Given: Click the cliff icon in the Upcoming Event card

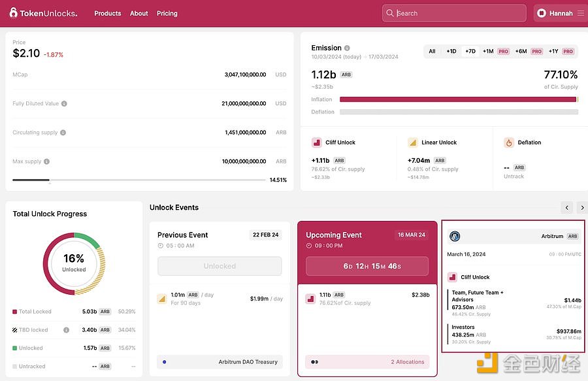Looking at the screenshot, I should tap(310, 299).
